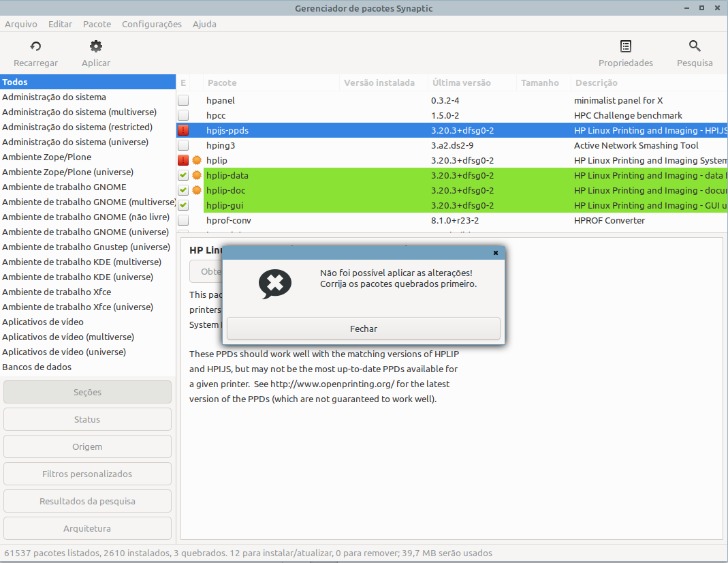
Task: Click the error speech-bubble icon in dialog
Action: coord(275,284)
